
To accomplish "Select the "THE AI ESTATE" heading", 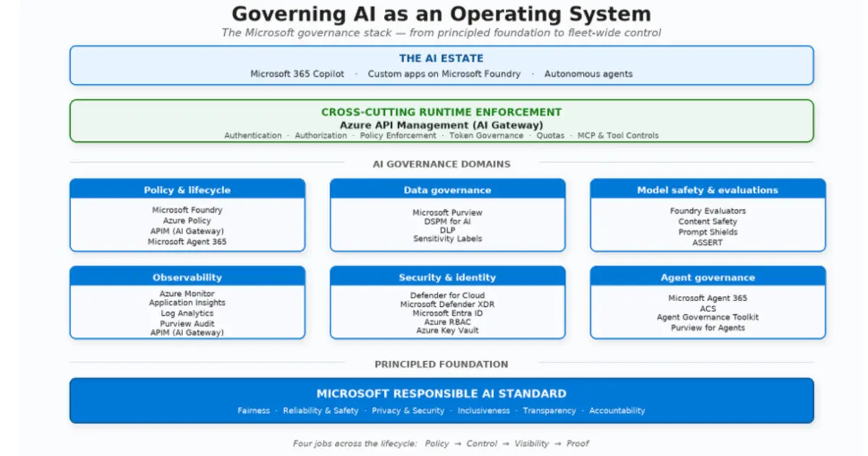I will (441, 59).
